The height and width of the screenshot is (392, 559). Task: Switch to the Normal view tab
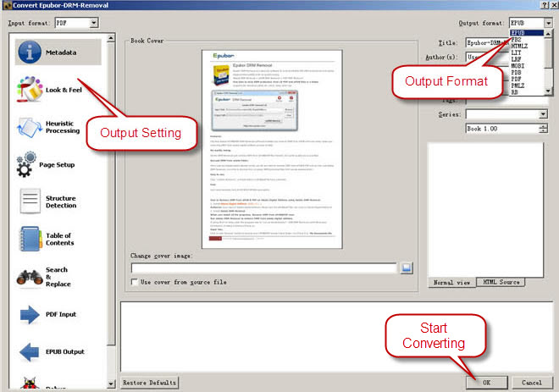(451, 282)
